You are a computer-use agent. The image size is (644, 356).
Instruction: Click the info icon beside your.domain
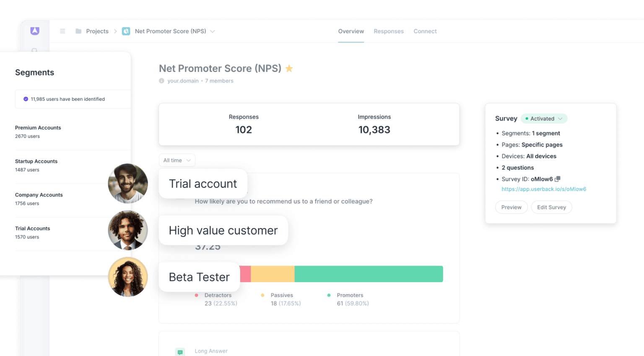point(161,81)
